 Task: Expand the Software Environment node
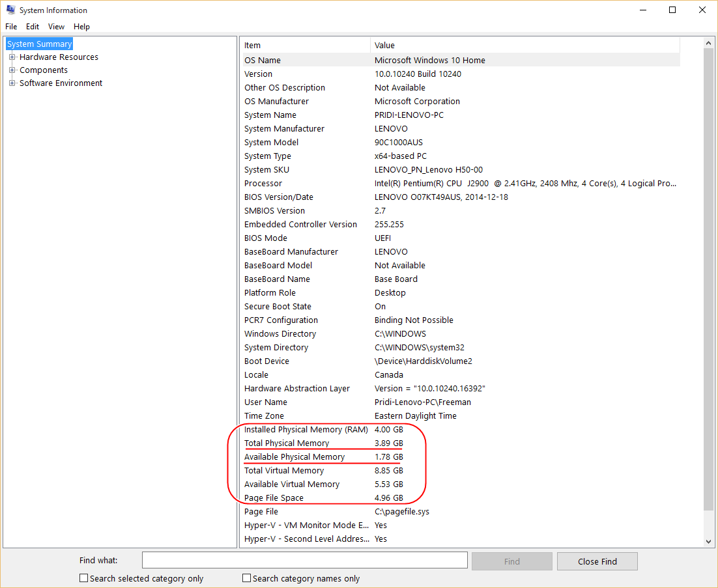(12, 83)
